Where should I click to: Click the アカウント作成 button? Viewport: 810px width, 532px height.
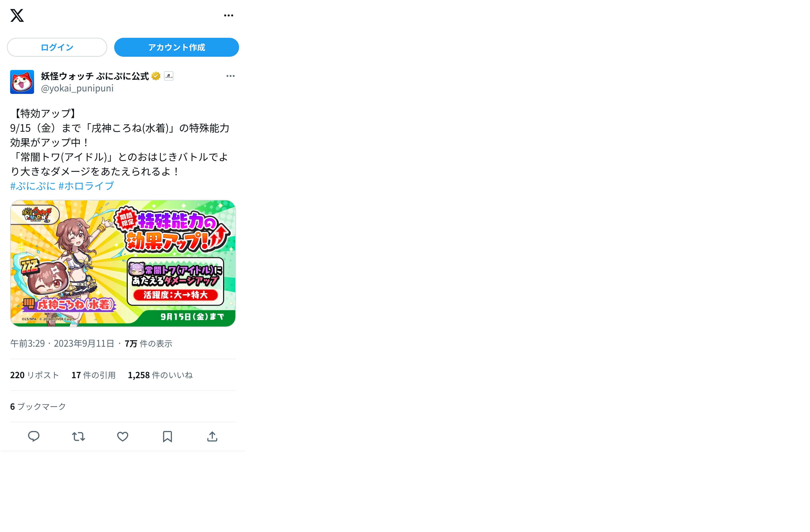click(x=176, y=47)
